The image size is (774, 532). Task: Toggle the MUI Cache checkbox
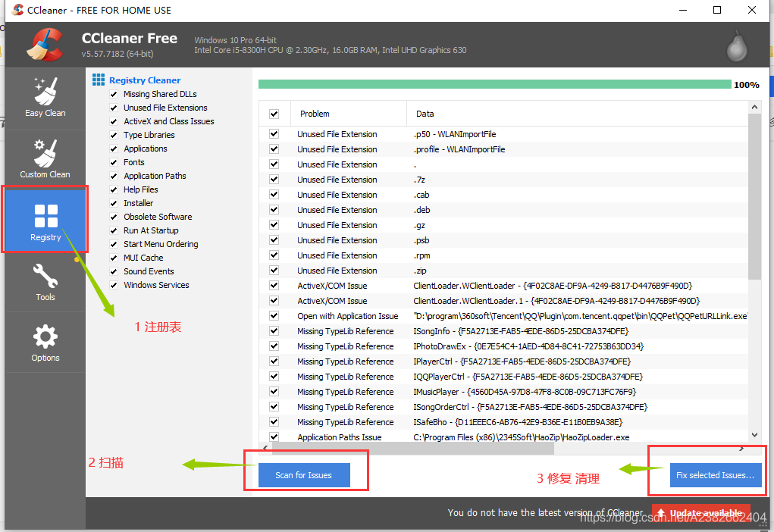pos(114,258)
